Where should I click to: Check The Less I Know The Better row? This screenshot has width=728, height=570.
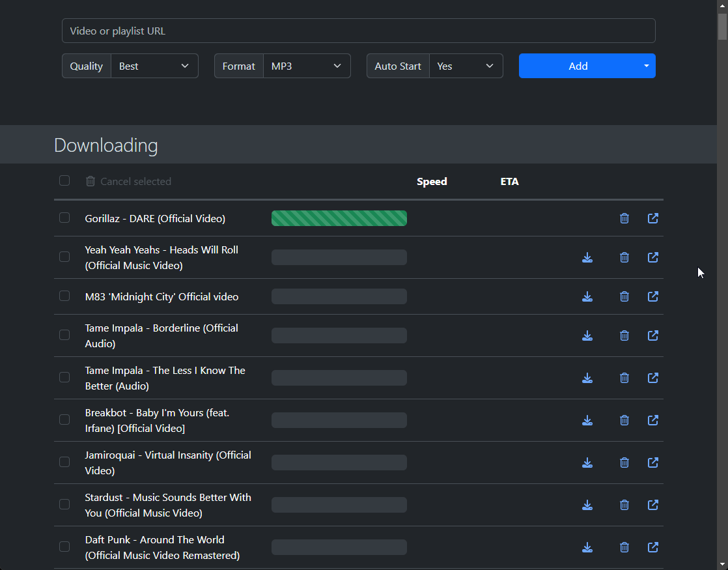(64, 377)
